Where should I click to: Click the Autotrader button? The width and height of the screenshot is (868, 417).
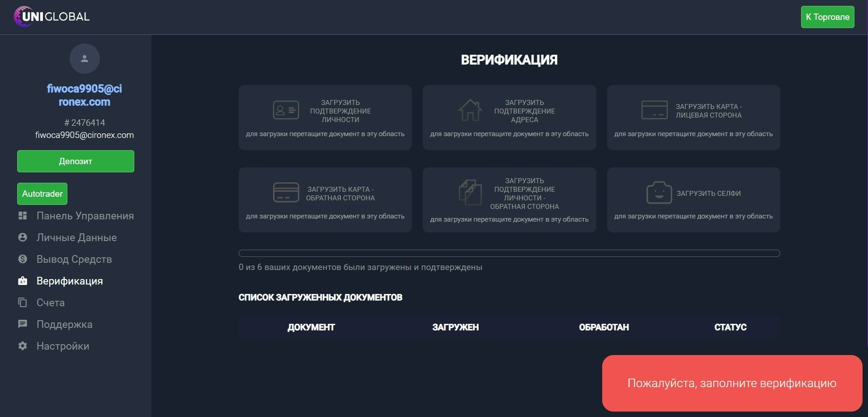[42, 194]
